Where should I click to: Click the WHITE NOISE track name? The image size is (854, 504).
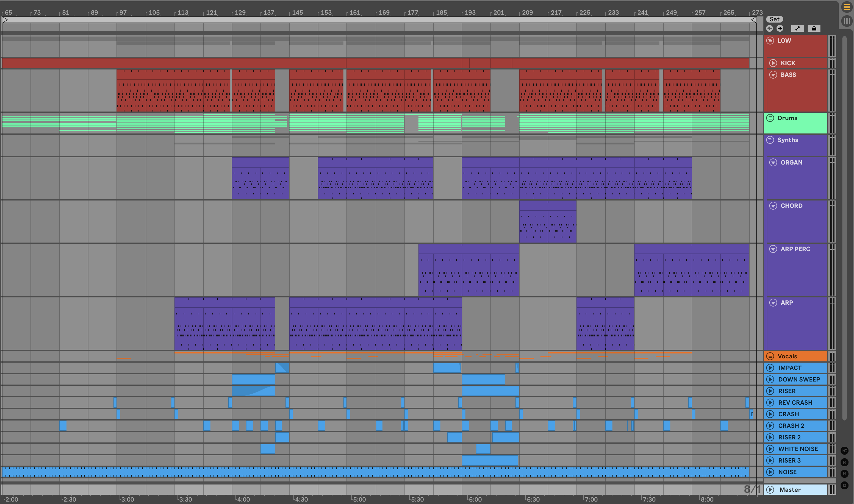(x=798, y=449)
